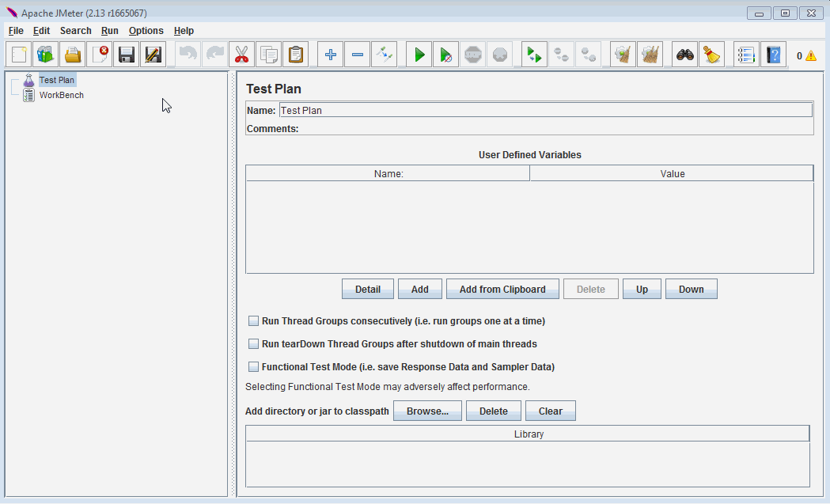The image size is (830, 504).
Task: Click the Clear broom-with-gear icon
Action: coord(623,55)
